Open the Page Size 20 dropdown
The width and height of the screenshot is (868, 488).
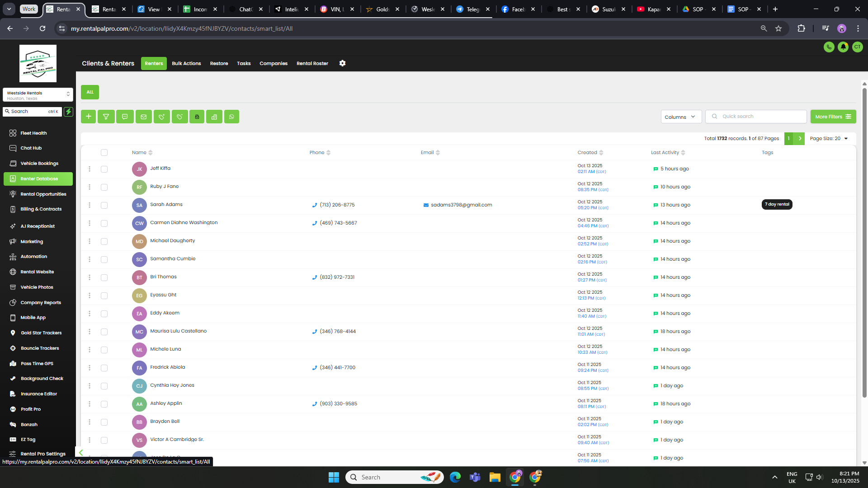tap(829, 139)
